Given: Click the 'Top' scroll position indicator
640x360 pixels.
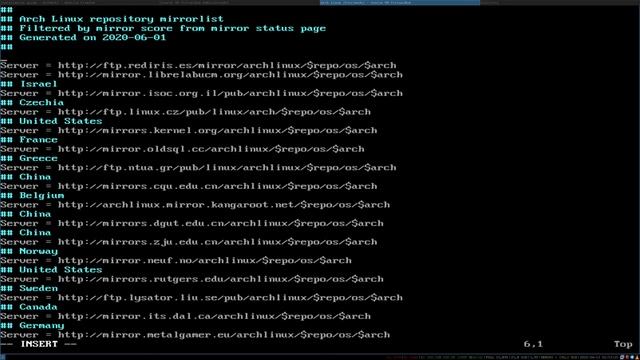Looking at the screenshot, I should pos(623,344).
